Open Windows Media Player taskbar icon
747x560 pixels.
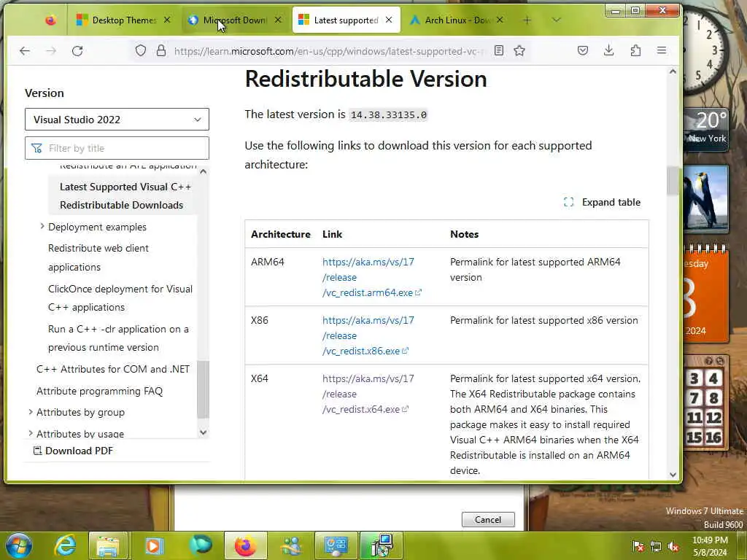tap(153, 545)
